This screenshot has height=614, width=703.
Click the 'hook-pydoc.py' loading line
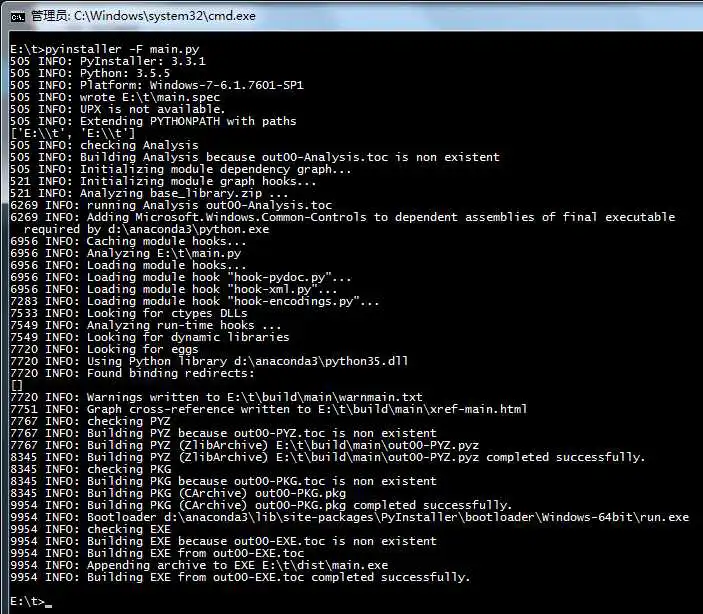181,278
